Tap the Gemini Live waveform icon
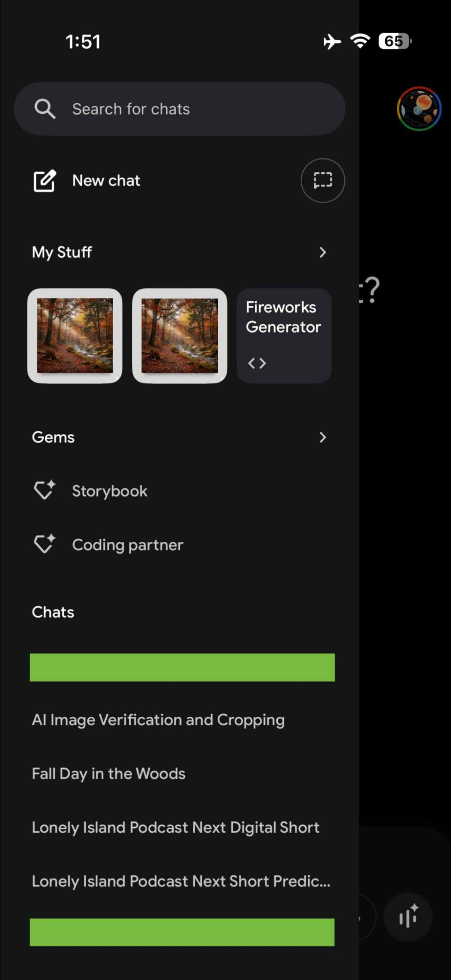The width and height of the screenshot is (451, 980). point(408,917)
